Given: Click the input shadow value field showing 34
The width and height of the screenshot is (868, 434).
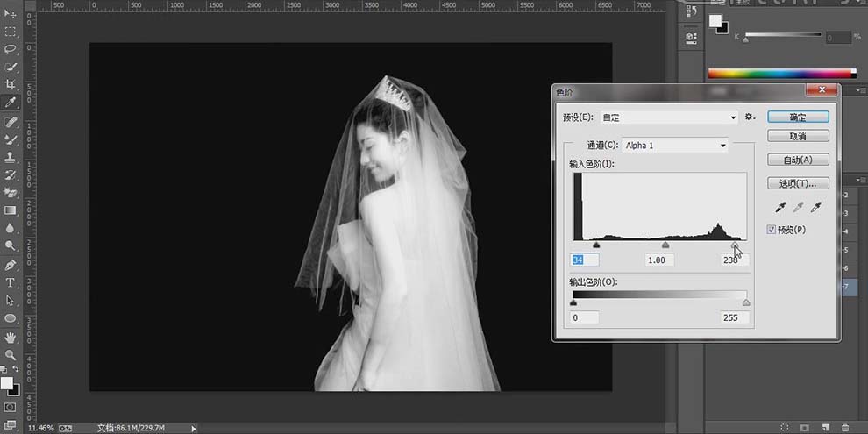Looking at the screenshot, I should click(x=585, y=260).
